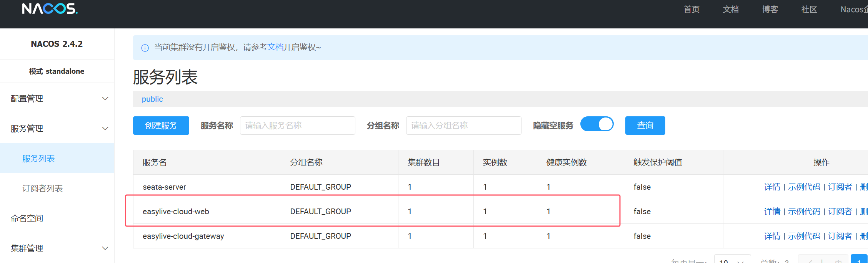Select 服务列表 in the sidebar
Viewport: 868px width, 263px height.
click(x=57, y=158)
